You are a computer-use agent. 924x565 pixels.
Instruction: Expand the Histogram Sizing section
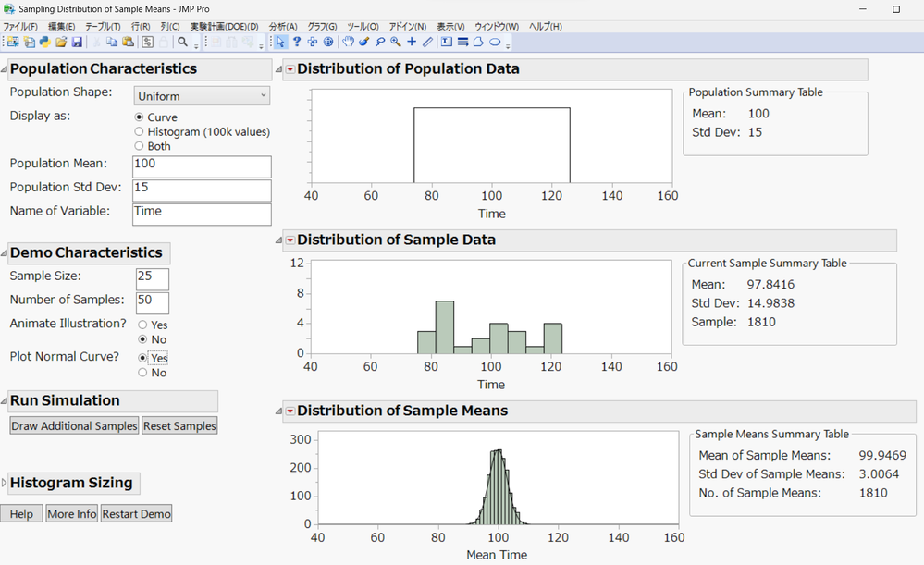tap(5, 483)
